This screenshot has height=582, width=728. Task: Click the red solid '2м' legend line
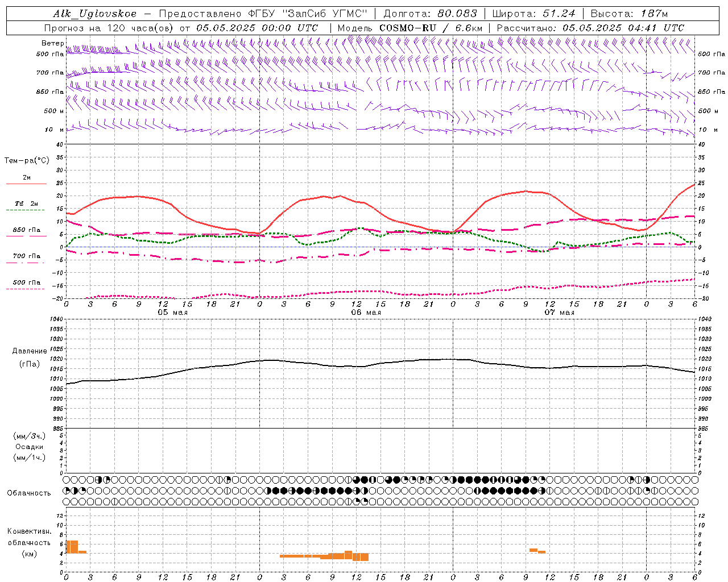26,184
